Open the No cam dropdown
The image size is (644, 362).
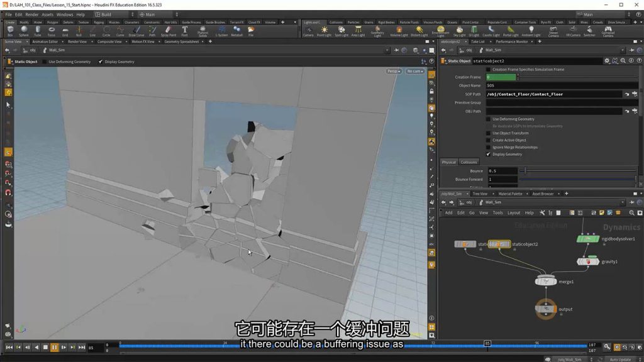(x=415, y=71)
